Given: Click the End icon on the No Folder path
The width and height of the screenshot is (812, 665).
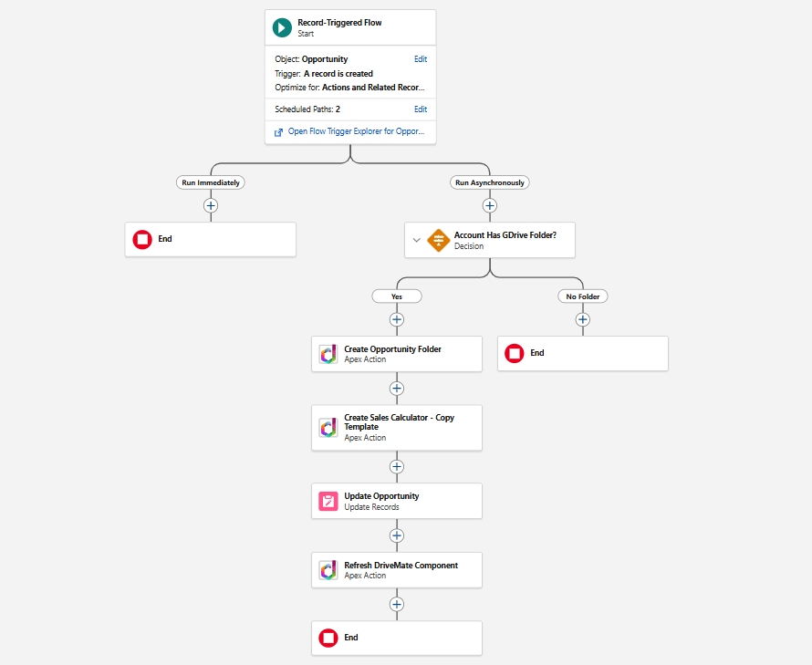Looking at the screenshot, I should [514, 353].
